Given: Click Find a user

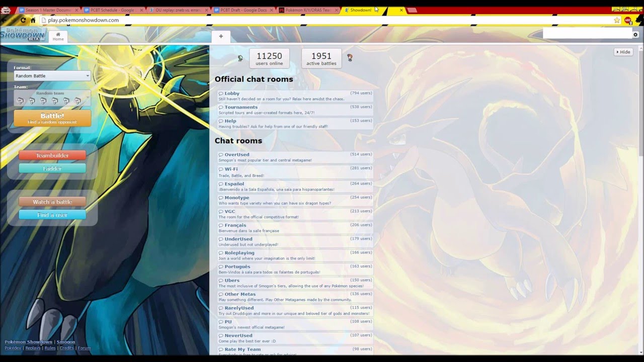Looking at the screenshot, I should 52,215.
